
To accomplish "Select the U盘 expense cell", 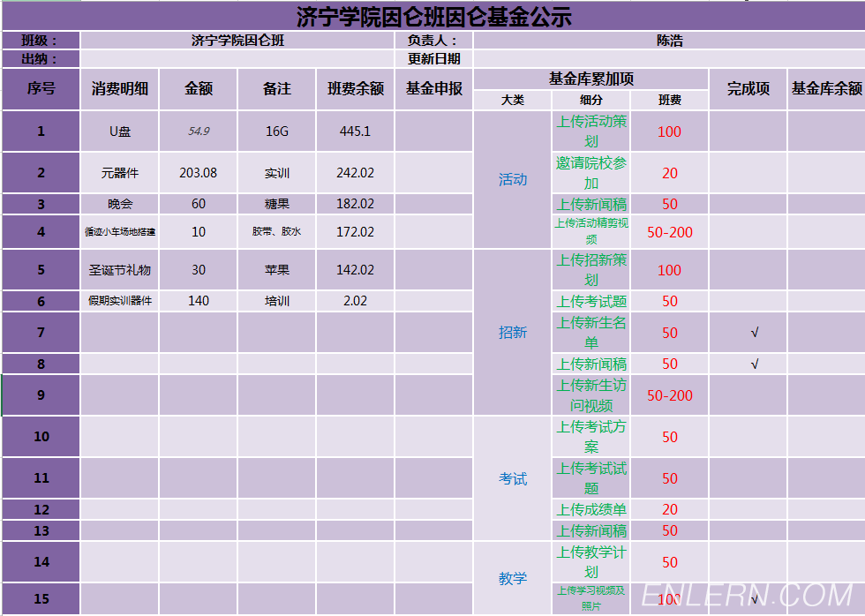I will pyautogui.click(x=120, y=131).
